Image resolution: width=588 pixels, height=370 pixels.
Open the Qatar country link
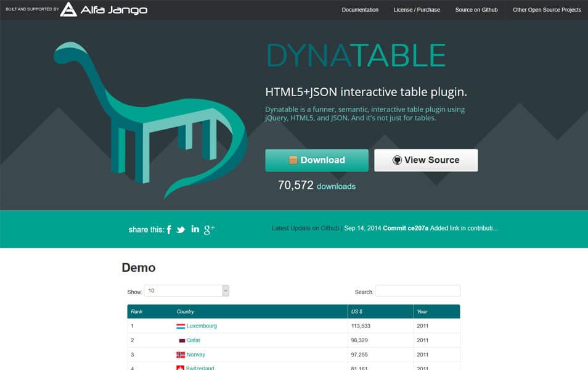click(194, 340)
